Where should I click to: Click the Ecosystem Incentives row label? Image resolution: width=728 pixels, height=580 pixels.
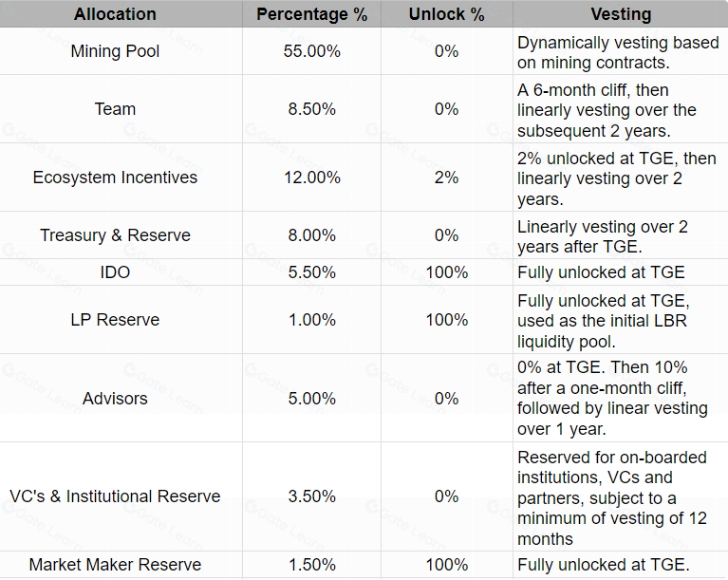pos(115,178)
